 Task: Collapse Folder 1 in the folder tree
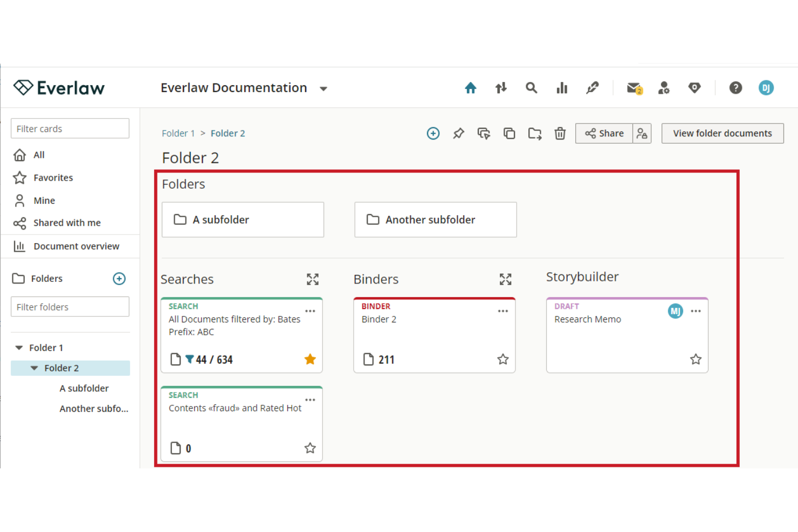pyautogui.click(x=19, y=348)
